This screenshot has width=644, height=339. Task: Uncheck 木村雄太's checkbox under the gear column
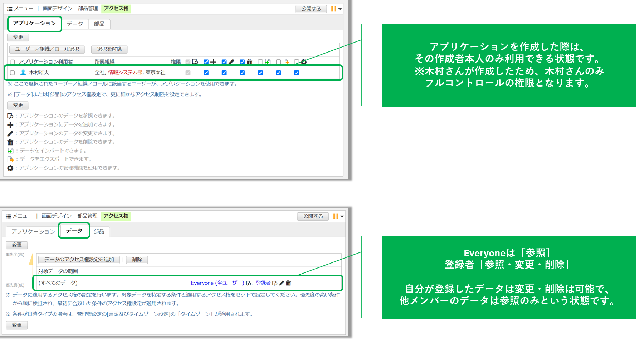point(297,73)
